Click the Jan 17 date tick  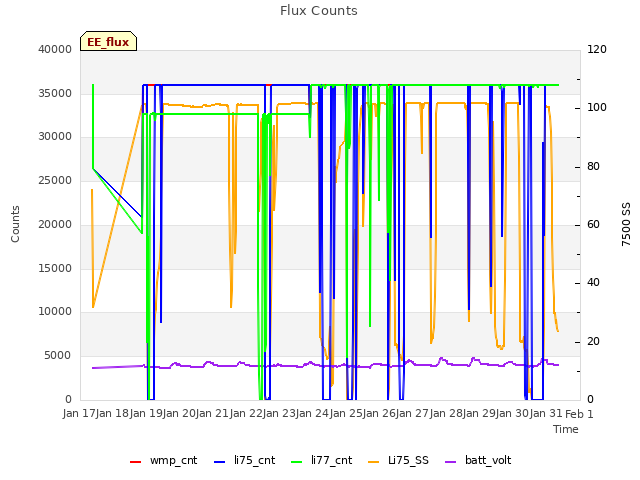click(79, 413)
